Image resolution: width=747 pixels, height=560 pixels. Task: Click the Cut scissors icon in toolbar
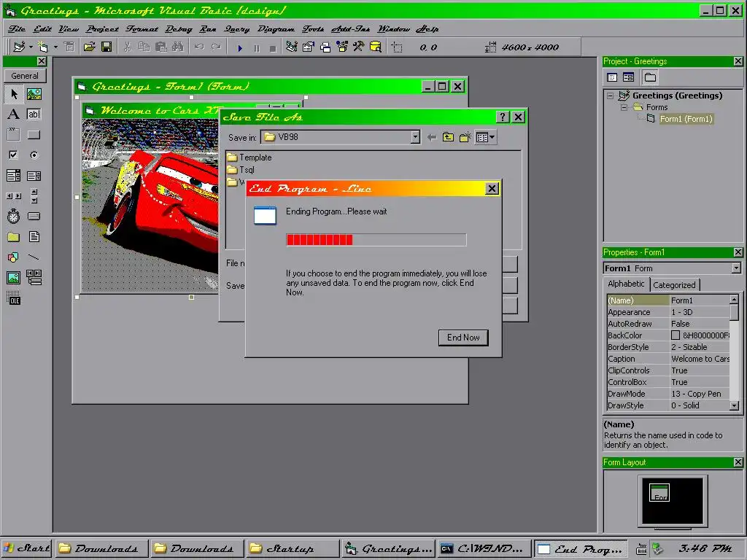(x=127, y=47)
